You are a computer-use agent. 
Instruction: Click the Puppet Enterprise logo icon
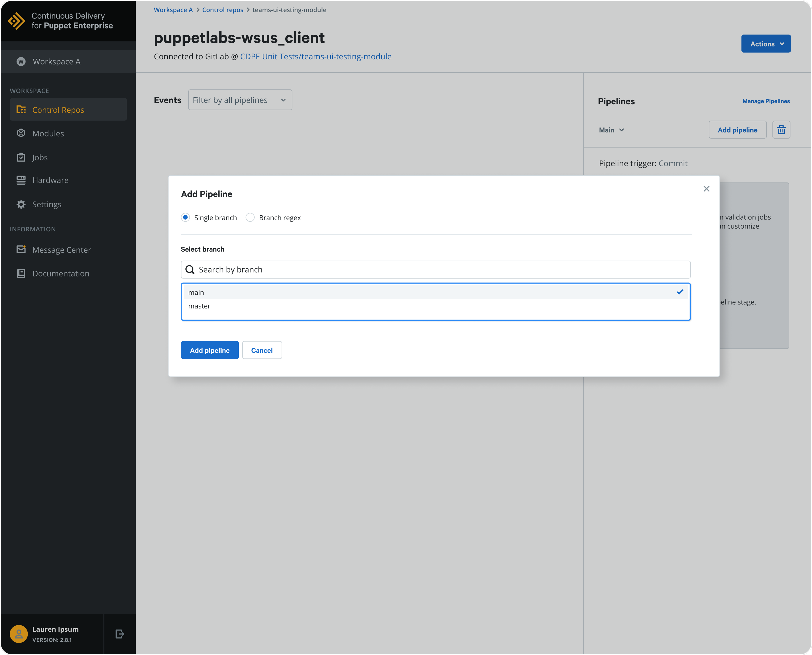pyautogui.click(x=17, y=21)
